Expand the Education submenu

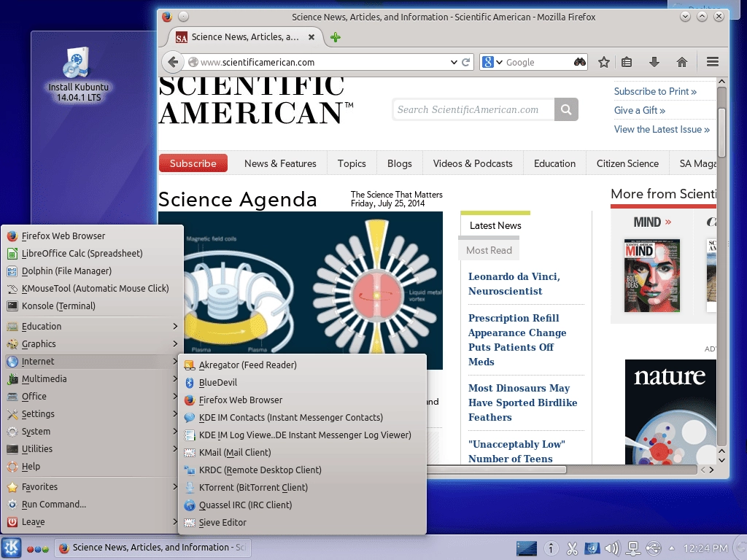pos(93,327)
